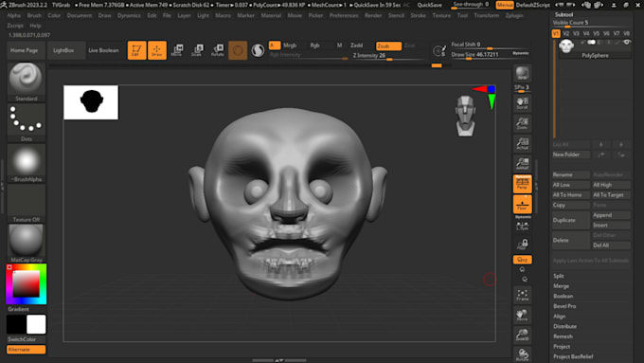Screen dimensions: 644x363
Task: Click the Move view icon in right shelf
Action: click(522, 315)
